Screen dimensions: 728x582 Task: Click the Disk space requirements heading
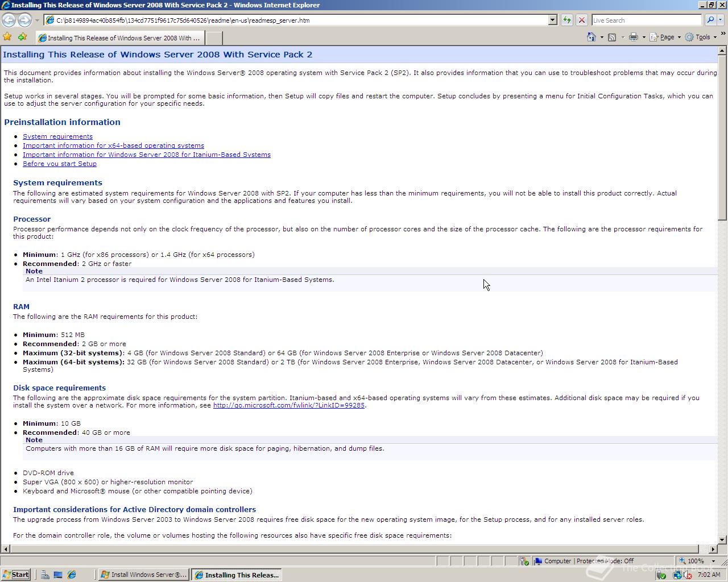(x=59, y=388)
